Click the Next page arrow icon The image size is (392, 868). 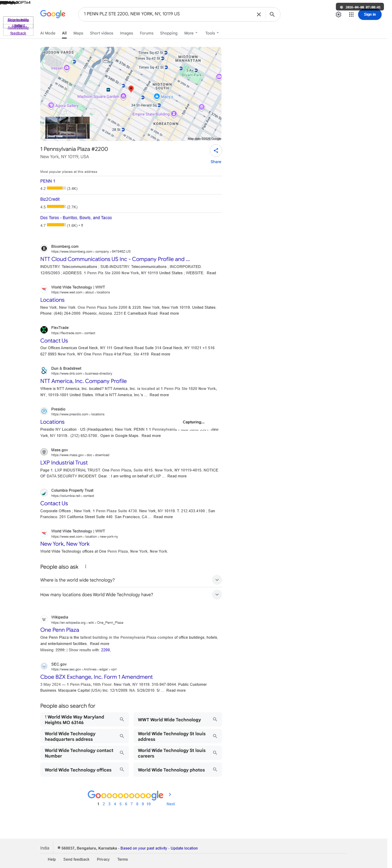[x=170, y=794]
